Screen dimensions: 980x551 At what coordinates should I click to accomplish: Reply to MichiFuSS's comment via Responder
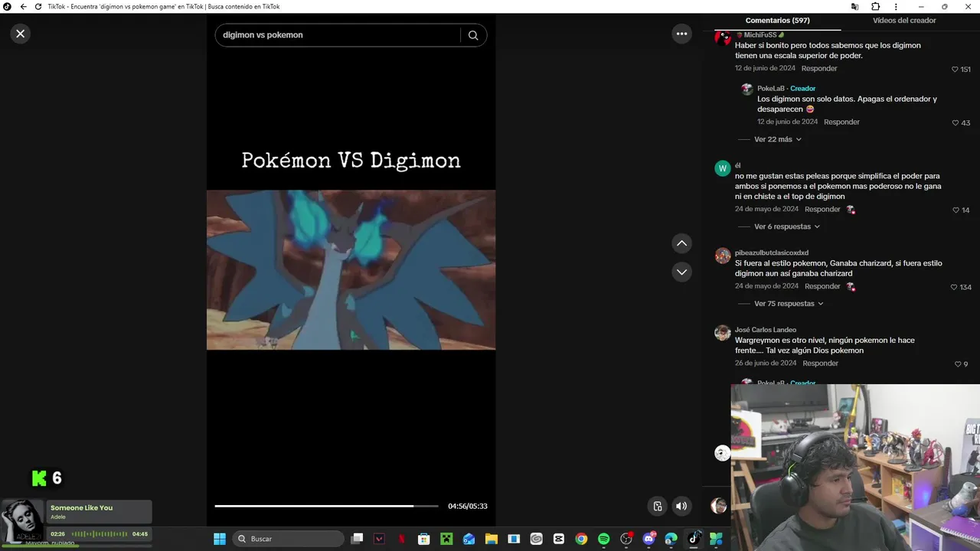pyautogui.click(x=819, y=68)
